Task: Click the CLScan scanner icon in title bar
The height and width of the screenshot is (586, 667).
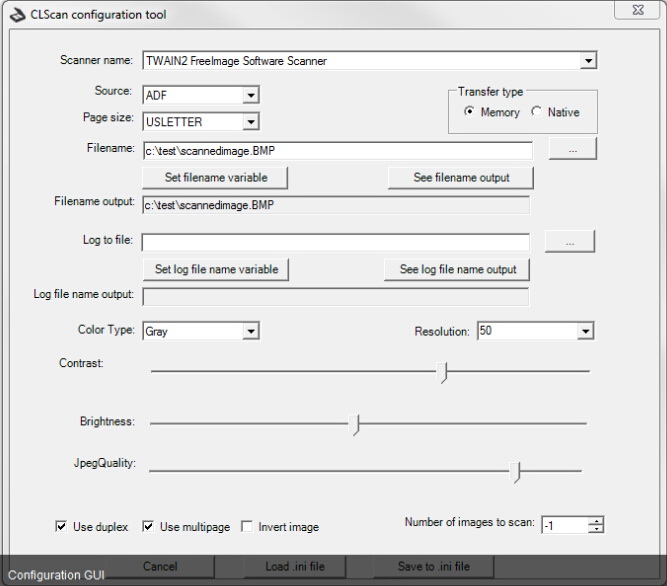Action: (x=17, y=15)
